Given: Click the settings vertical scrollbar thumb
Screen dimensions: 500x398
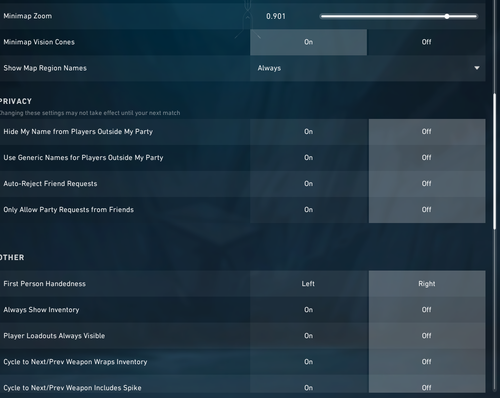Looking at the screenshot, I should 494,162.
